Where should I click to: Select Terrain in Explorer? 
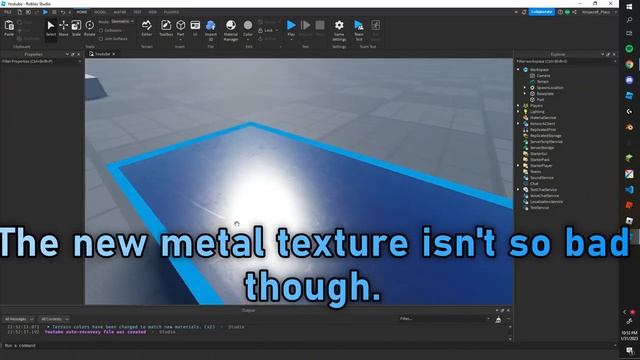[542, 82]
